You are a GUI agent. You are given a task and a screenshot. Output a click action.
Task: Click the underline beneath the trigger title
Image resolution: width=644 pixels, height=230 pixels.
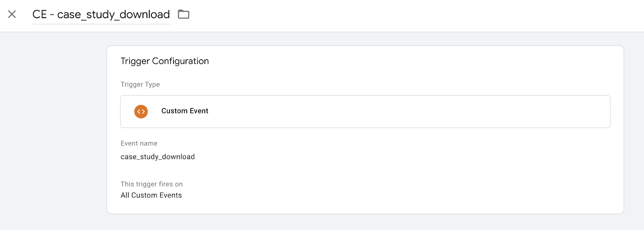[101, 24]
